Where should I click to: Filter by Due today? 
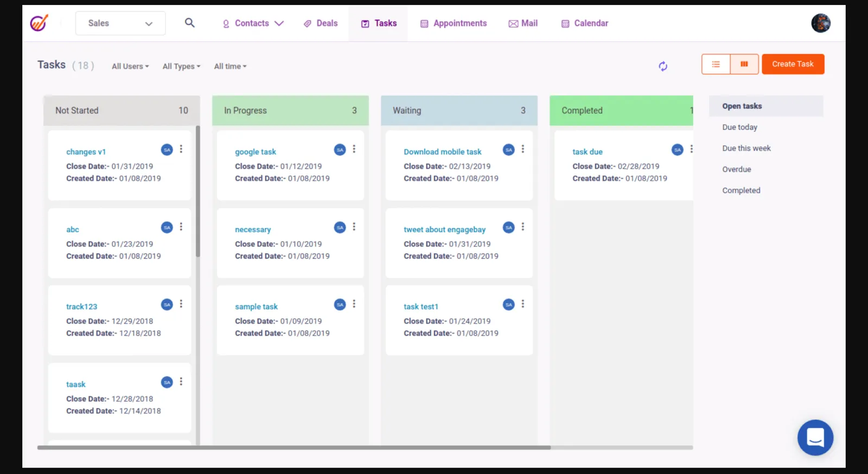coord(740,127)
